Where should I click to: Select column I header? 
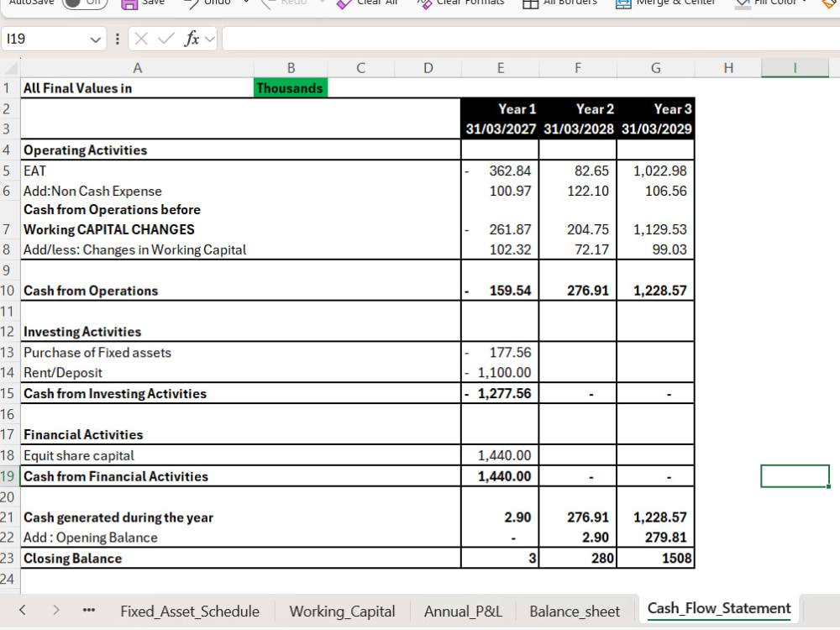(x=795, y=68)
